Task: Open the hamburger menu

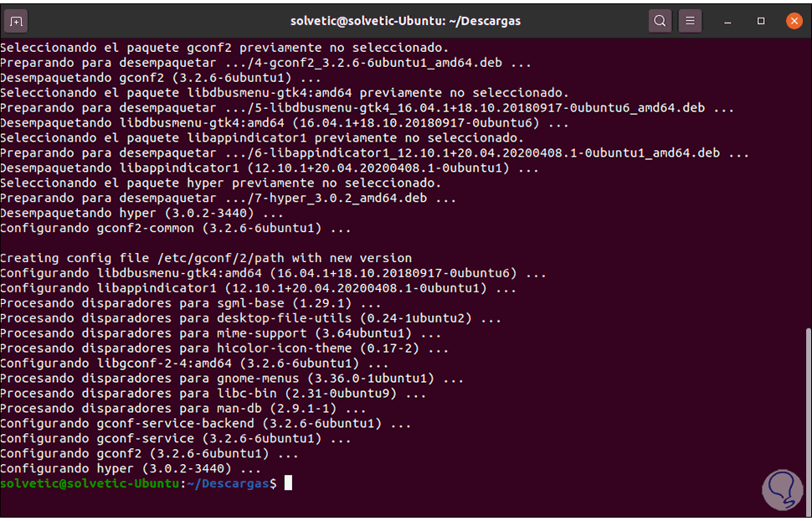Action: pyautogui.click(x=689, y=21)
